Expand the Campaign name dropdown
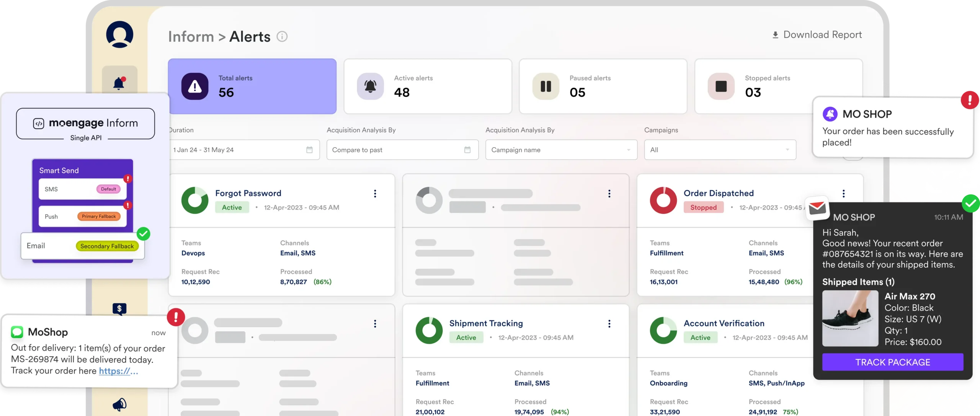The image size is (980, 416). [x=561, y=150]
